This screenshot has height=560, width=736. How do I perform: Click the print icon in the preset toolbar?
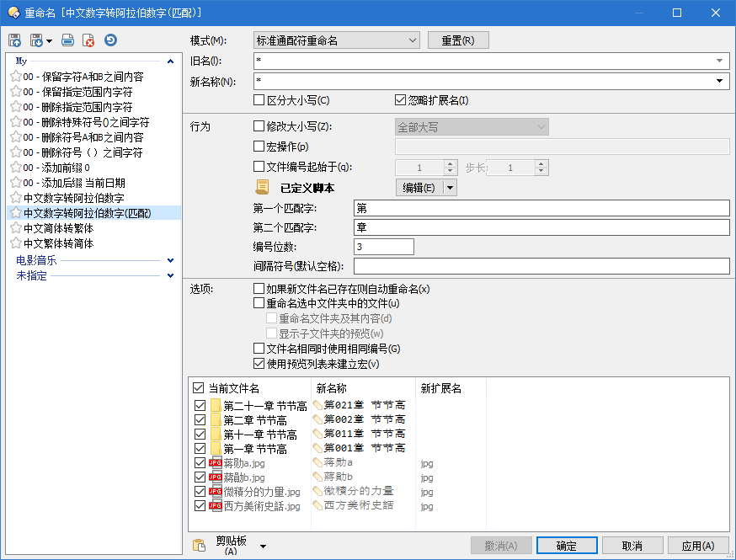pos(67,40)
